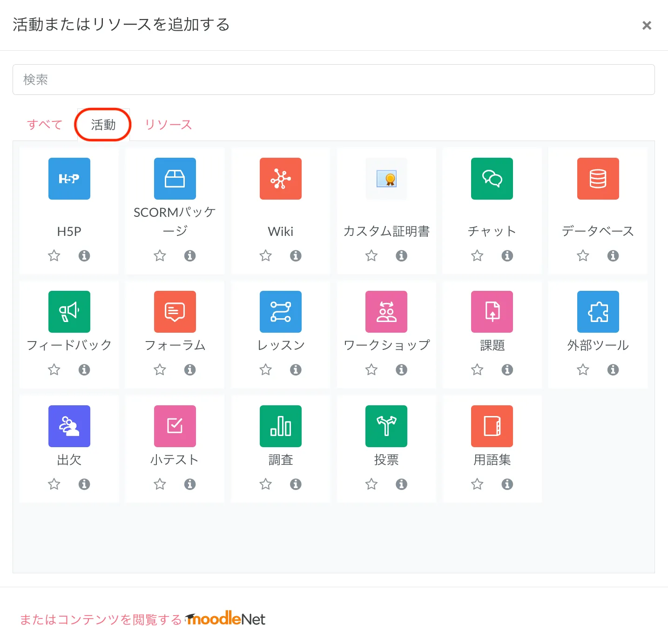Image resolution: width=668 pixels, height=644 pixels.
Task: Select the H5P activity icon
Action: click(69, 179)
